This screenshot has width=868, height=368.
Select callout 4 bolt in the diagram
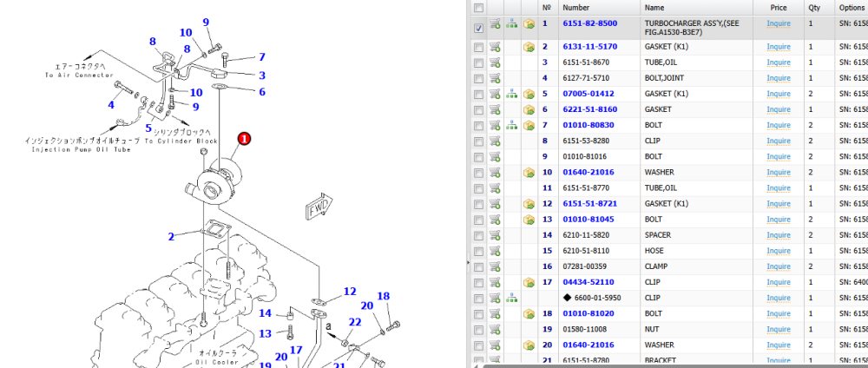pos(111,105)
